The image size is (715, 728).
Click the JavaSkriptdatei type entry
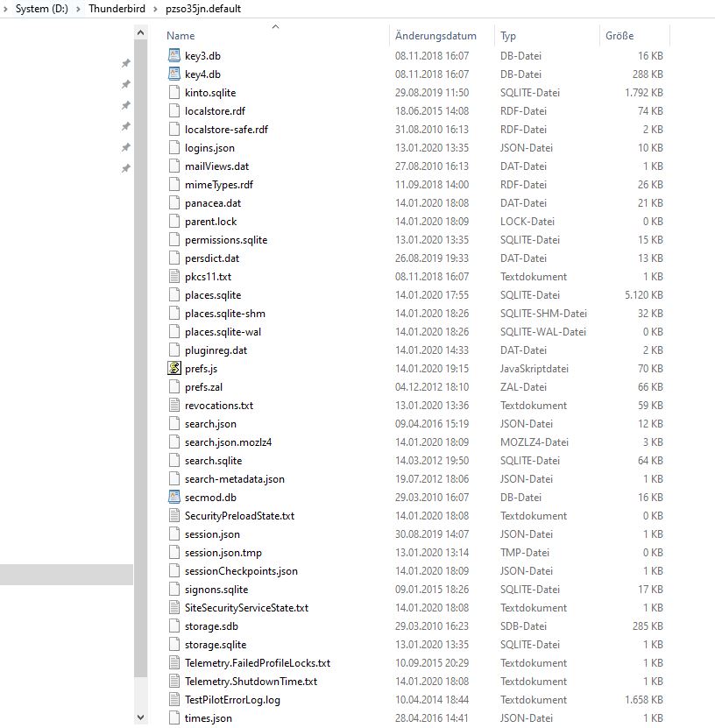tap(534, 369)
